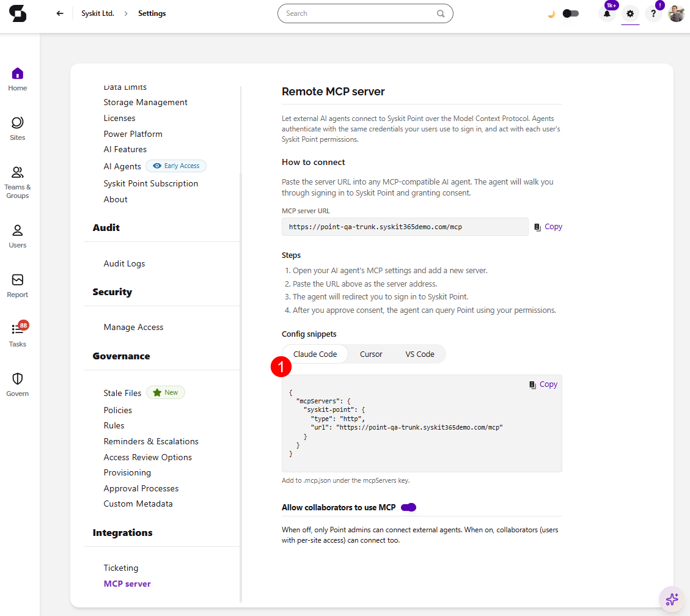Viewport: 690px width, 616px height.
Task: Select the Claude Code tab
Action: point(315,354)
